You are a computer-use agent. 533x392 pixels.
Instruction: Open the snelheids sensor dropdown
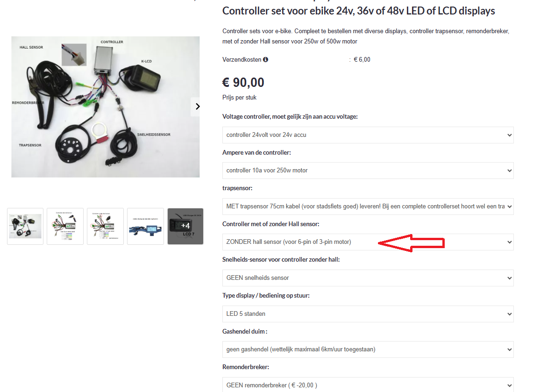[368, 278]
